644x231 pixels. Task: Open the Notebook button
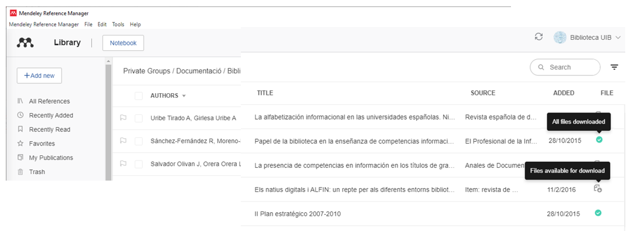click(x=123, y=43)
